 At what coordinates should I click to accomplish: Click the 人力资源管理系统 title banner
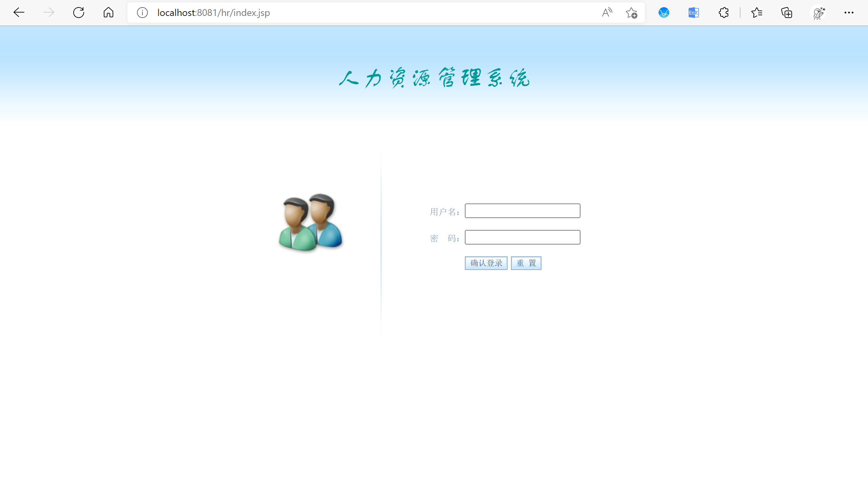(x=434, y=78)
